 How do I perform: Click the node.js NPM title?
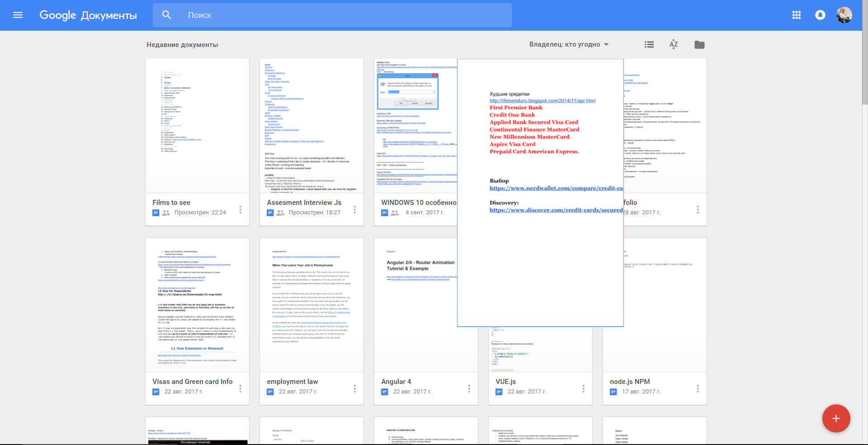point(630,382)
